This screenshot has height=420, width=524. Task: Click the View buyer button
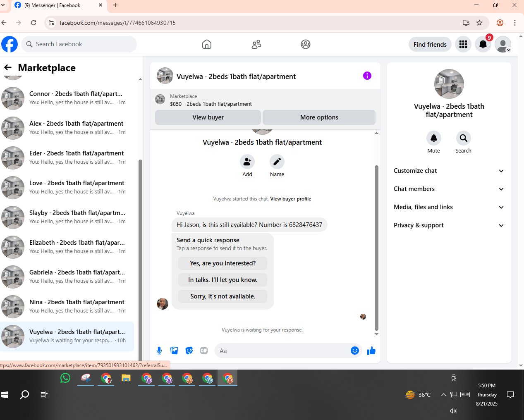click(208, 117)
